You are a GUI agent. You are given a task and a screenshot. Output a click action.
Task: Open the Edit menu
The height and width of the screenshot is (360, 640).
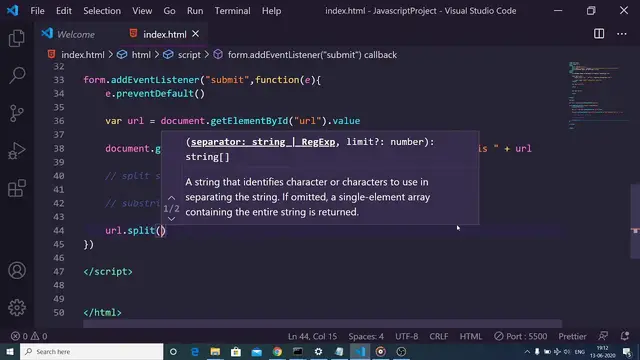64,11
